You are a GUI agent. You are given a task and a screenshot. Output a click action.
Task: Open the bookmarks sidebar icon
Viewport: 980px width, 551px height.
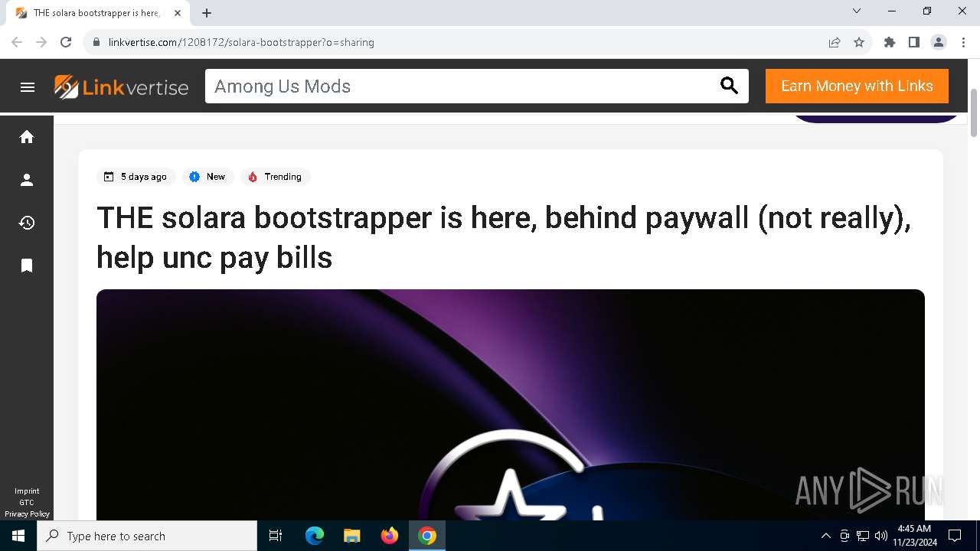[27, 266]
